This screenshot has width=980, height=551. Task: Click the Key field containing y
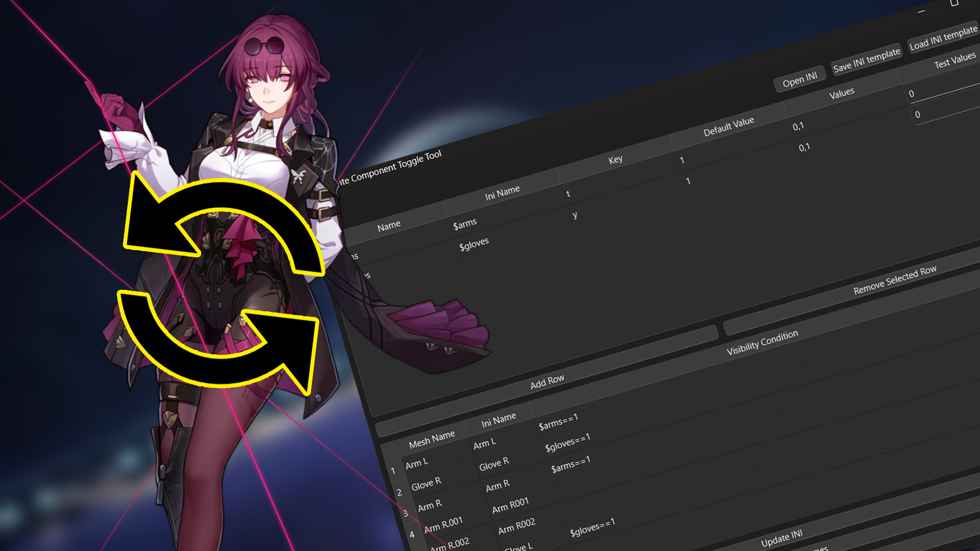point(575,215)
